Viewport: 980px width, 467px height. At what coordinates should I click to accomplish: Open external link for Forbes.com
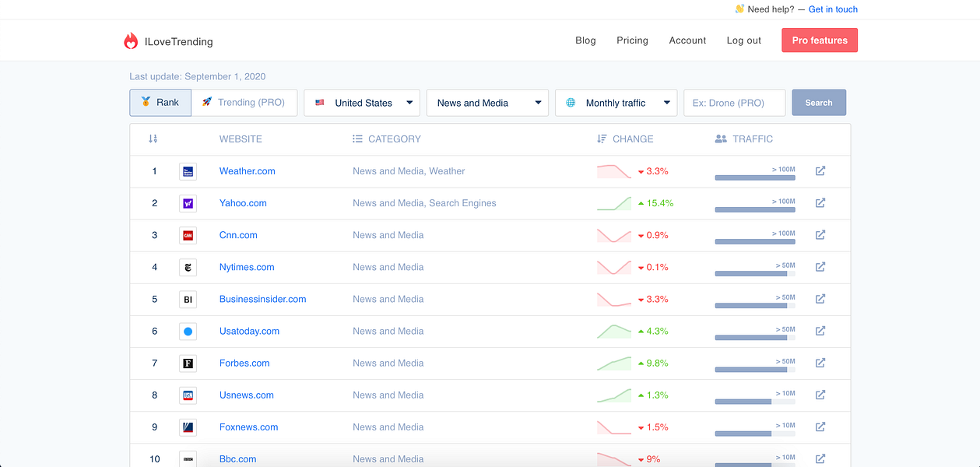click(x=820, y=362)
